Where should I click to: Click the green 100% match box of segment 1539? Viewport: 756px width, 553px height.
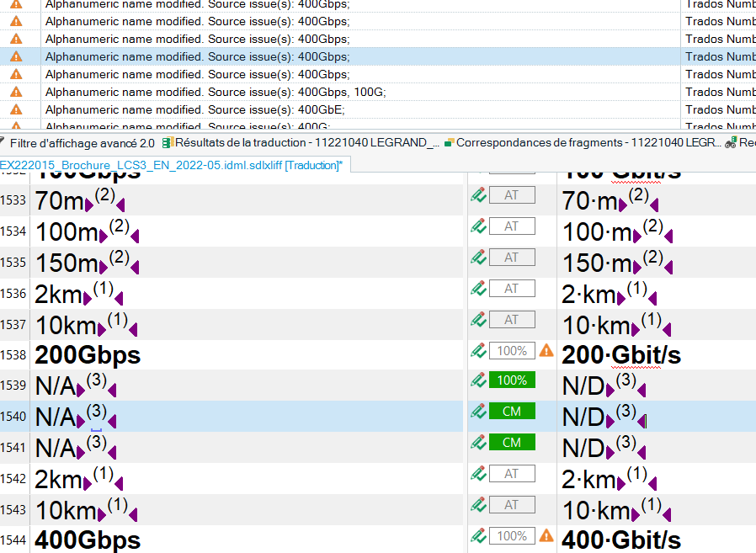(512, 380)
